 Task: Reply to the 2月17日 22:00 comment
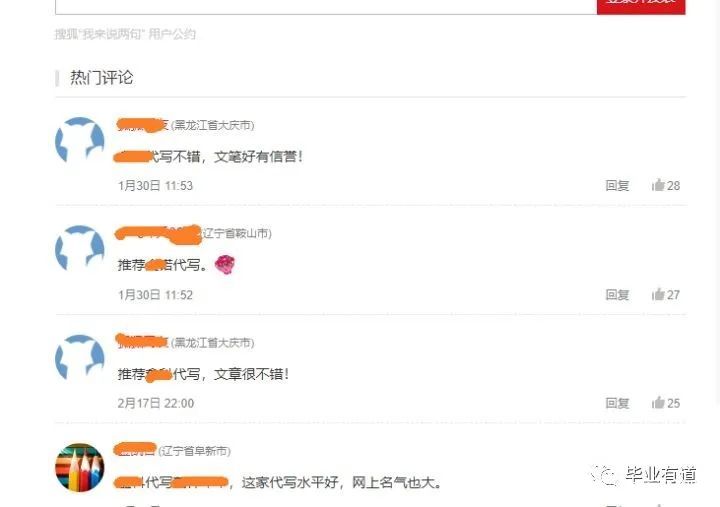point(617,403)
